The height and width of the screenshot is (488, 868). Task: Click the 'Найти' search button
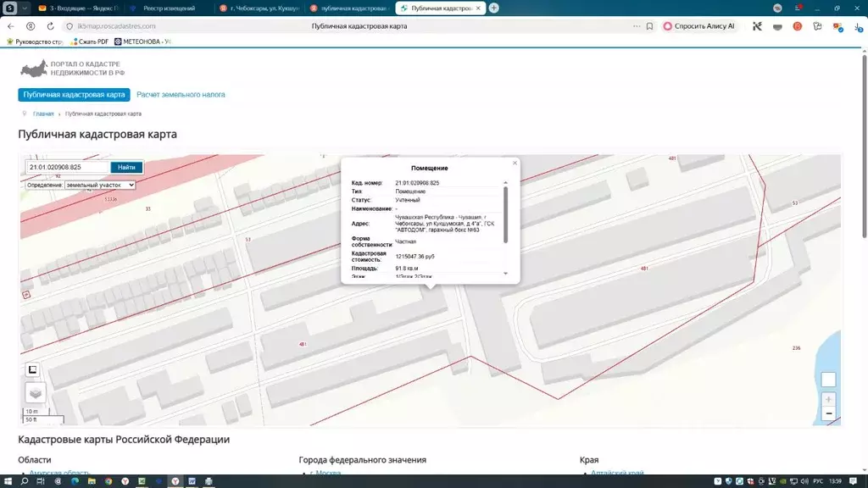[x=126, y=167]
